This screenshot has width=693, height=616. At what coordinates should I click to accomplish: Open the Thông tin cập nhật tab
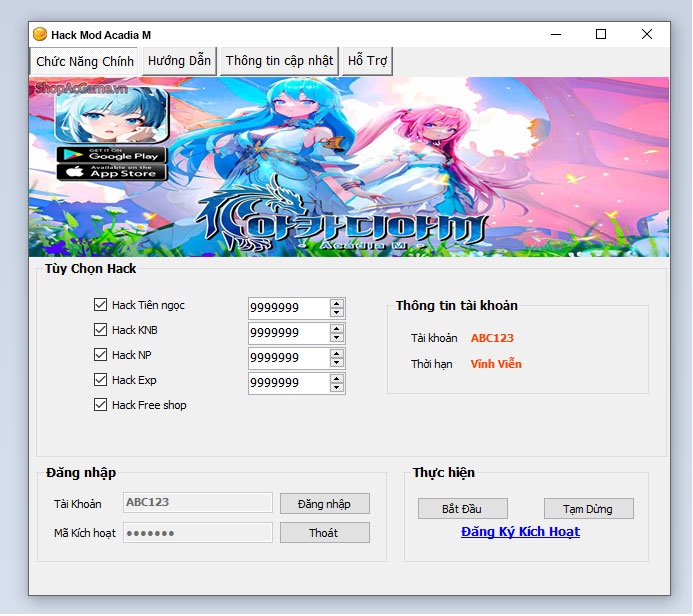pyautogui.click(x=279, y=61)
